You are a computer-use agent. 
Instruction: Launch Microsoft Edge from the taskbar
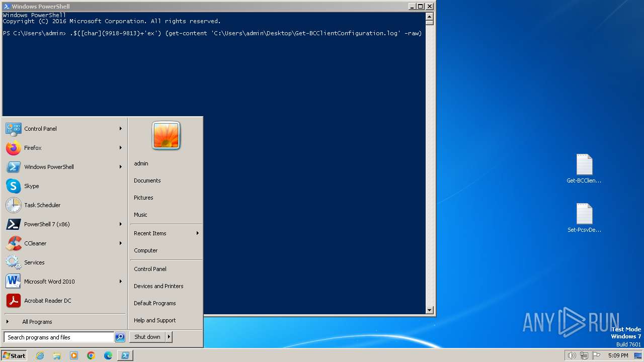pos(108,355)
